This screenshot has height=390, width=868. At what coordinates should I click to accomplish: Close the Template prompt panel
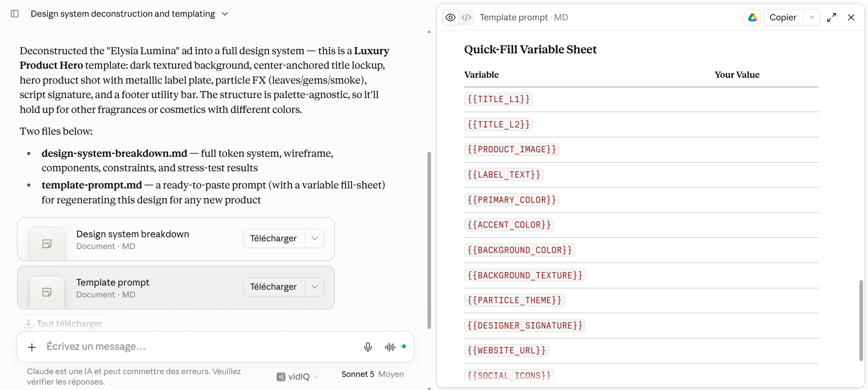(x=851, y=17)
